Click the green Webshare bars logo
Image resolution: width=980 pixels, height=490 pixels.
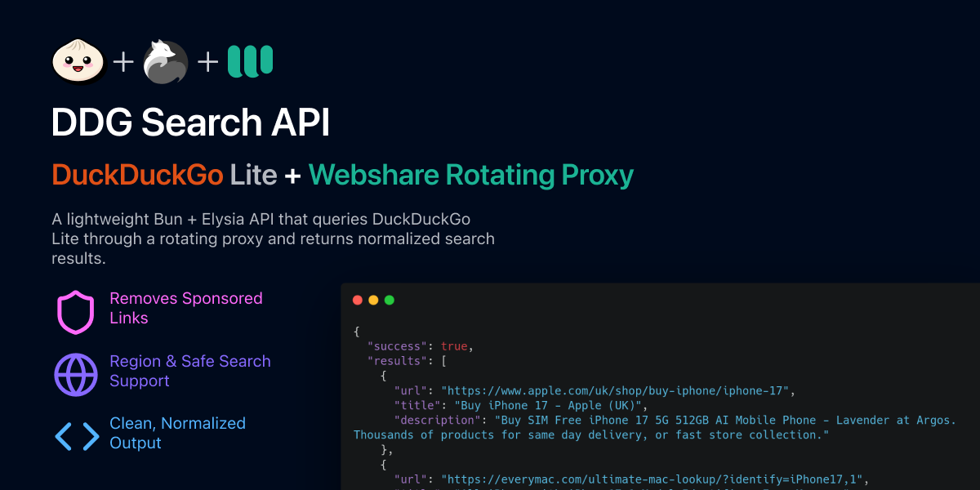250,61
